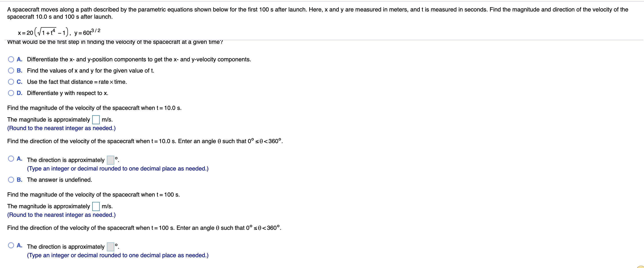The image size is (644, 268).
Task: Select option A: differentiate position components
Action: [11, 59]
